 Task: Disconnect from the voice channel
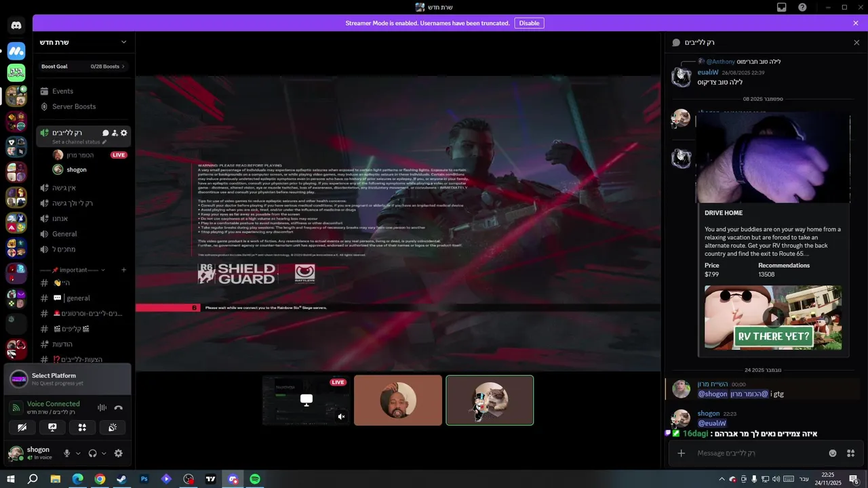[119, 407]
